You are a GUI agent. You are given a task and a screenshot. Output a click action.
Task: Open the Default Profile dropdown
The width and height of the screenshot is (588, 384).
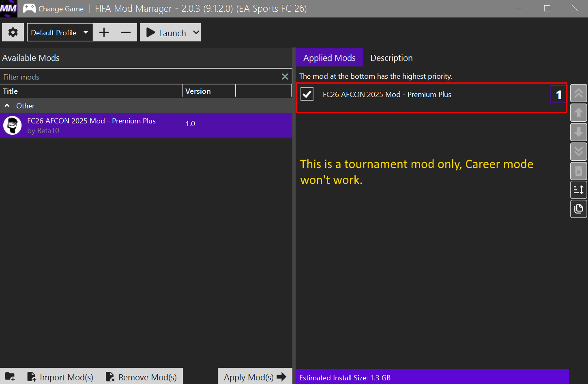60,32
